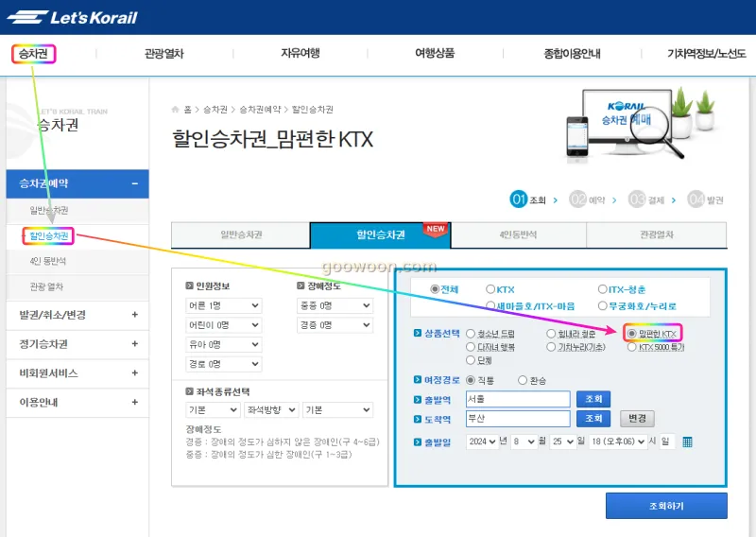Click the 조회하기 search button

click(666, 506)
